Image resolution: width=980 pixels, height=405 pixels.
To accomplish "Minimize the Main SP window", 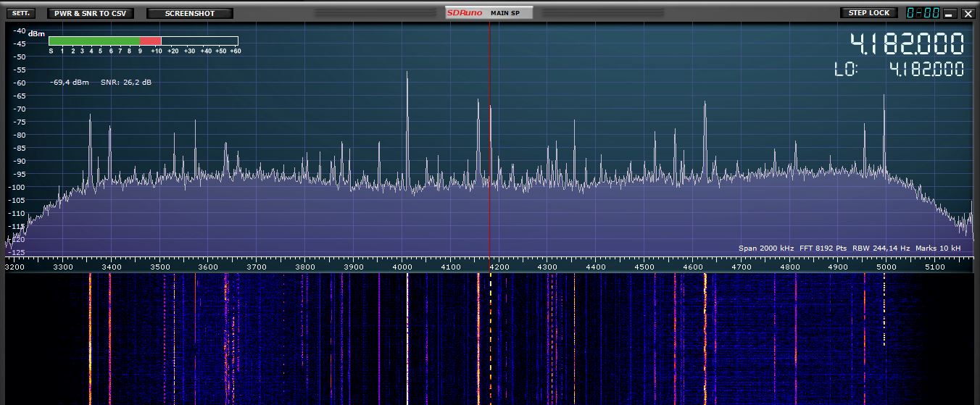I will click(x=950, y=14).
